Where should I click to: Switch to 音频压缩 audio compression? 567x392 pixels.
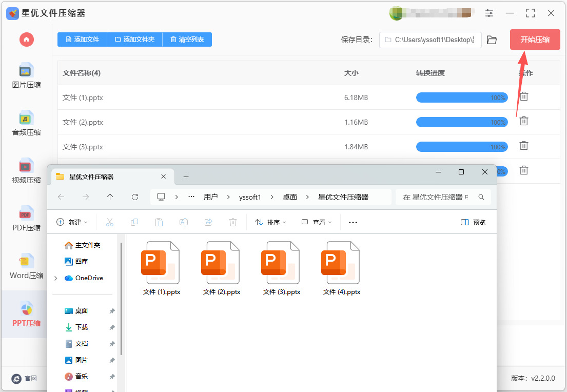[26, 123]
